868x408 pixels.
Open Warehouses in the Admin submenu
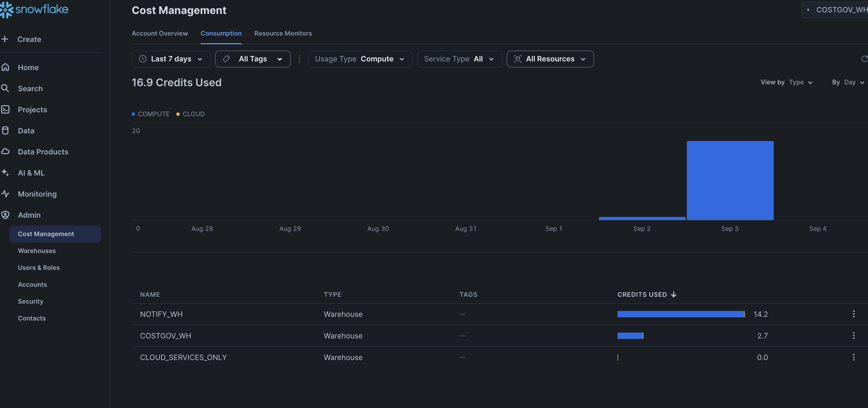coord(37,251)
